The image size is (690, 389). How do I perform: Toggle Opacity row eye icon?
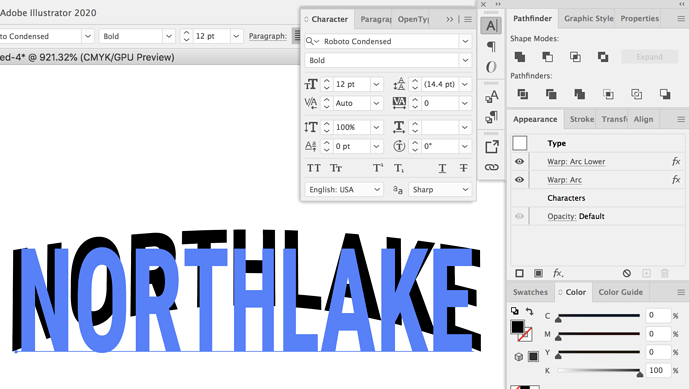(x=519, y=216)
